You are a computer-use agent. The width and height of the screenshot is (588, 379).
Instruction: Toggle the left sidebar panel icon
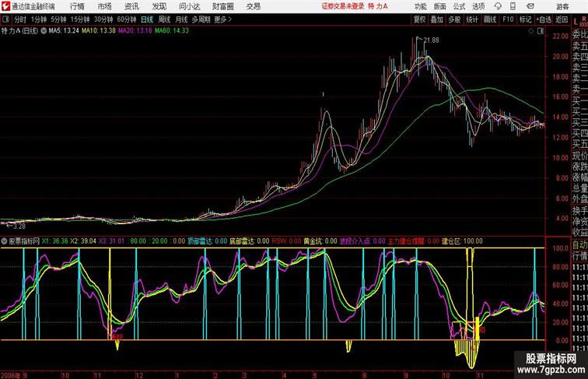click(5, 19)
